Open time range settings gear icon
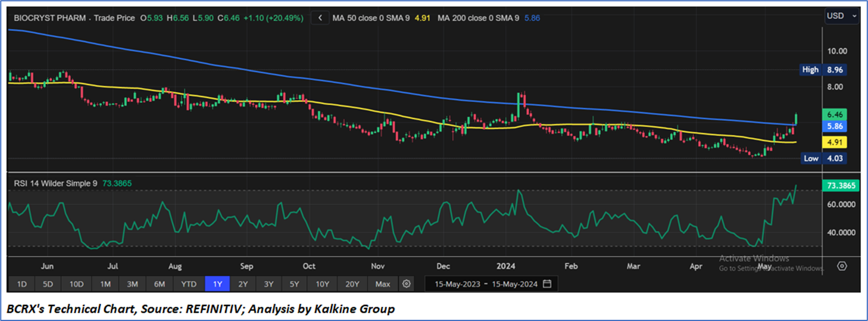 [x=407, y=284]
